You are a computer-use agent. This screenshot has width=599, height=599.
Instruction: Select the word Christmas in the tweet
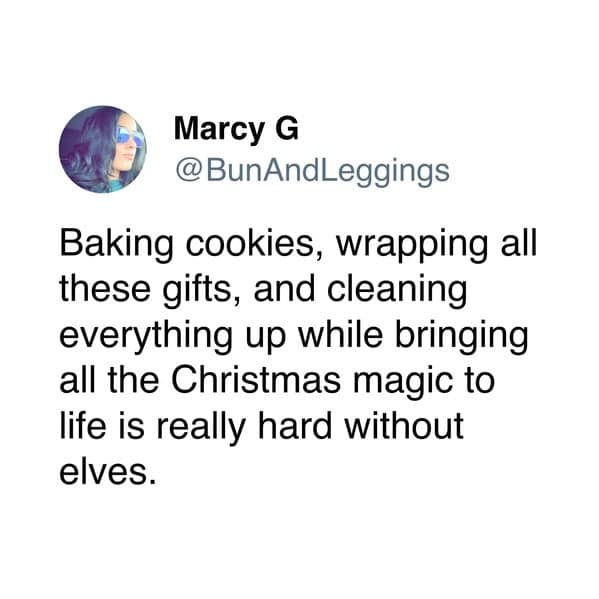coord(256,380)
